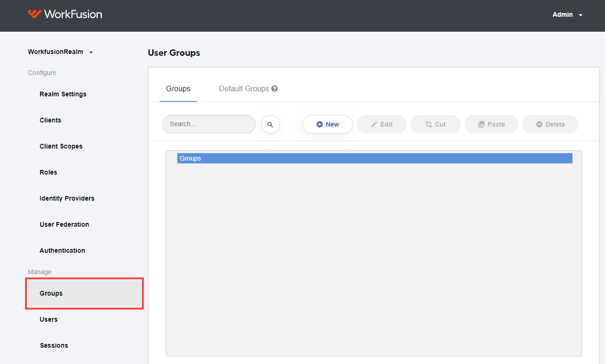605x364 pixels.
Task: Open Users in sidebar
Action: [x=49, y=319]
